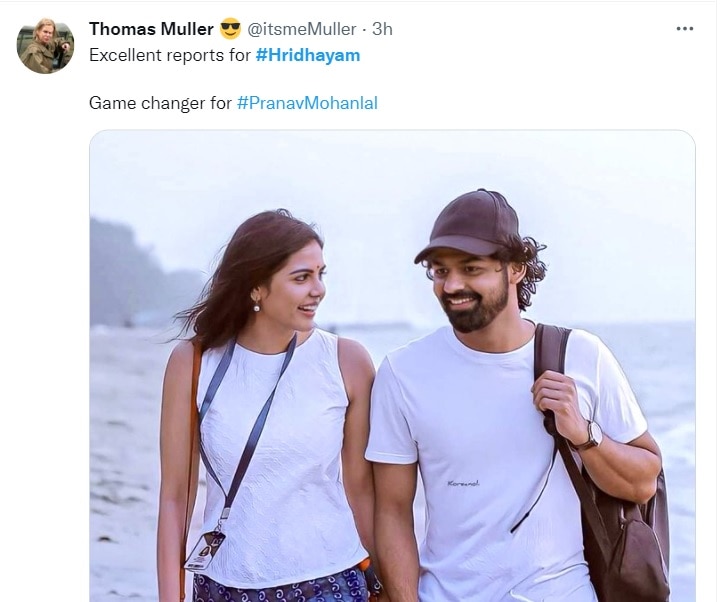The width and height of the screenshot is (726, 602).
Task: Click the woman's earring in the photo
Action: [x=255, y=306]
